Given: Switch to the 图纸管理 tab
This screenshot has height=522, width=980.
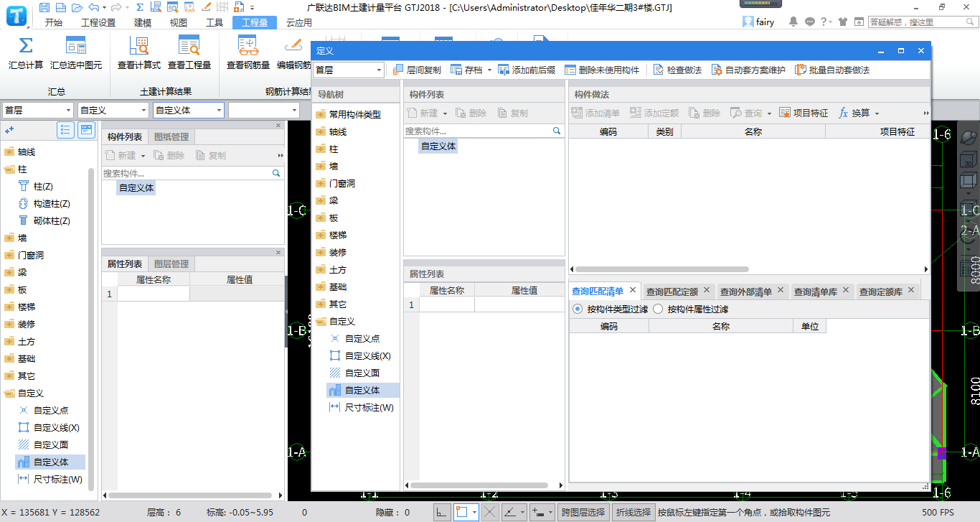Looking at the screenshot, I should pyautogui.click(x=171, y=136).
